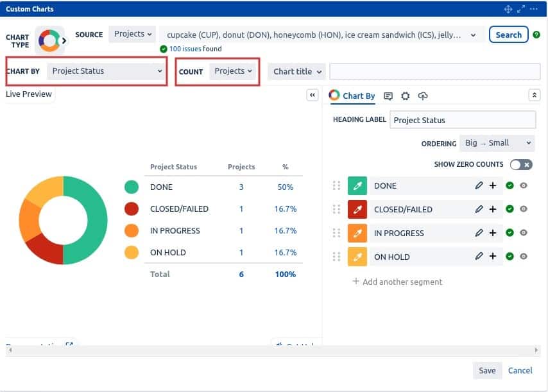Screen dimensions: 548x392
Task: Click the pencil edit icon for DONE
Action: pyautogui.click(x=479, y=186)
